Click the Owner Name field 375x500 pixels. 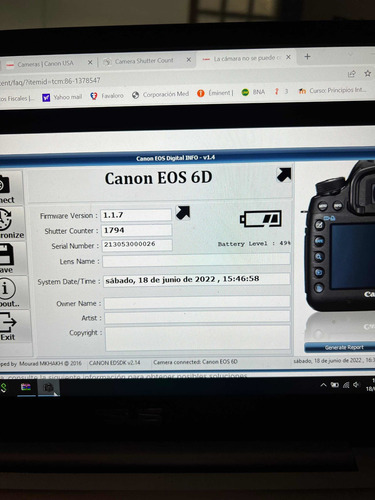[x=197, y=303]
